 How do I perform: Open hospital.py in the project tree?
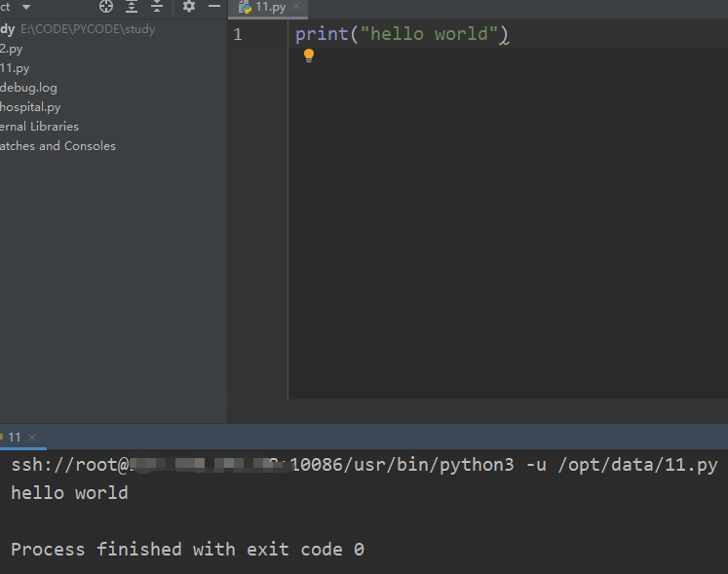(x=30, y=107)
